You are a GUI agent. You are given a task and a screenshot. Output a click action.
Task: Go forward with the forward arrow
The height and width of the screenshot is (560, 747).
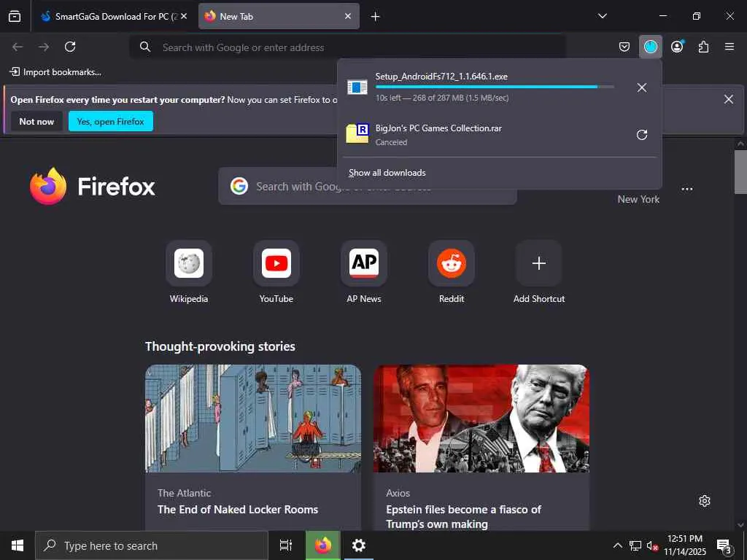coord(44,47)
